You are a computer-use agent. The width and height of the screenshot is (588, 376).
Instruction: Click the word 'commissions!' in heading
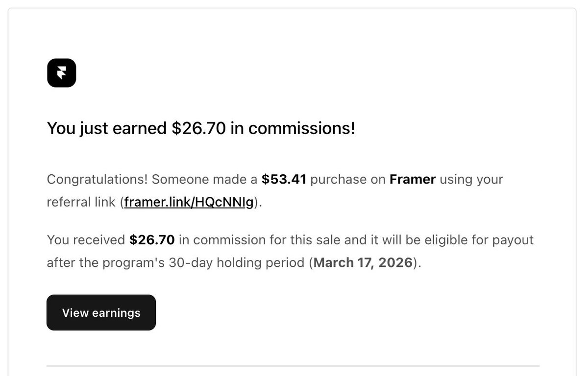click(301, 129)
